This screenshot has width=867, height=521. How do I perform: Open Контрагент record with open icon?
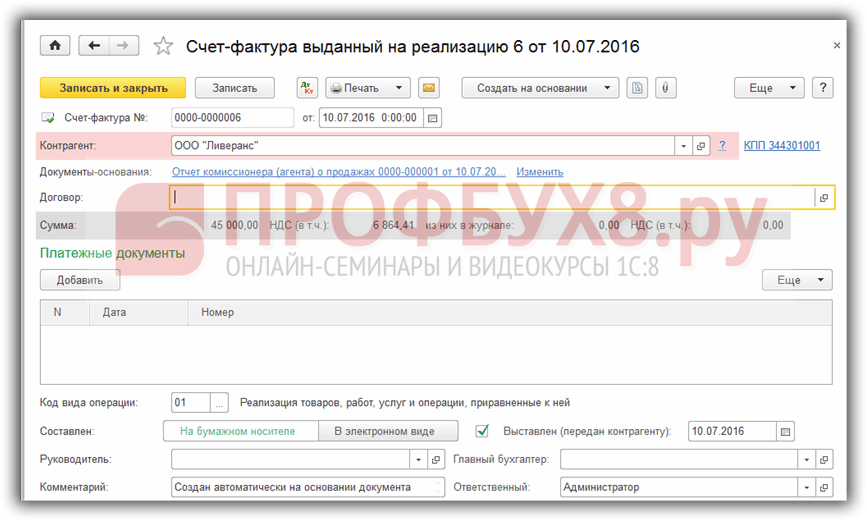coord(701,146)
